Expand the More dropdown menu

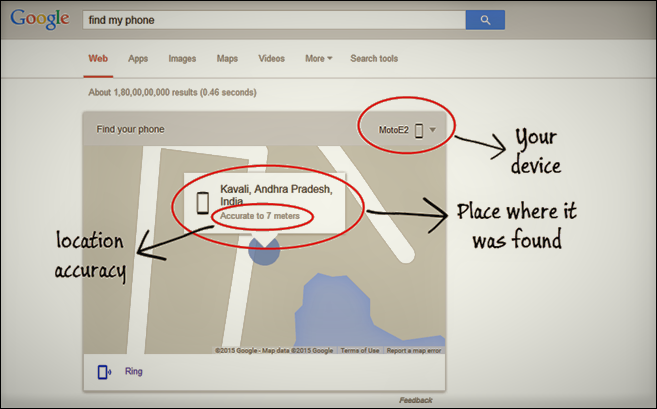[318, 58]
